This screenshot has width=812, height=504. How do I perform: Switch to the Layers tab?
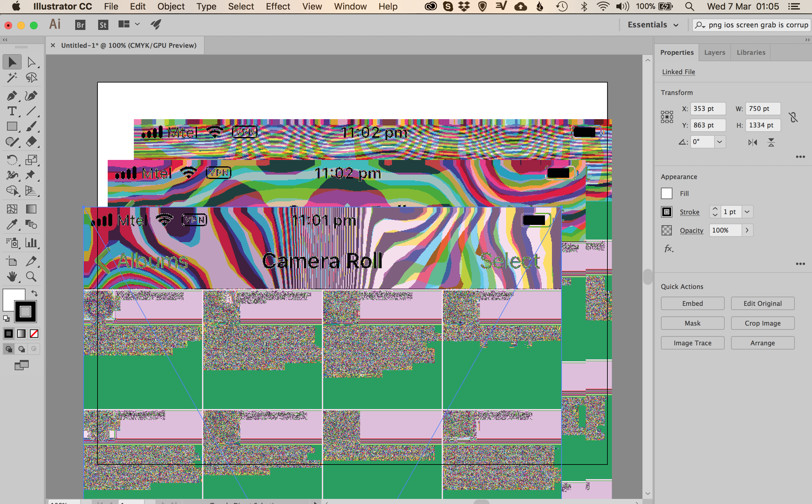point(714,52)
